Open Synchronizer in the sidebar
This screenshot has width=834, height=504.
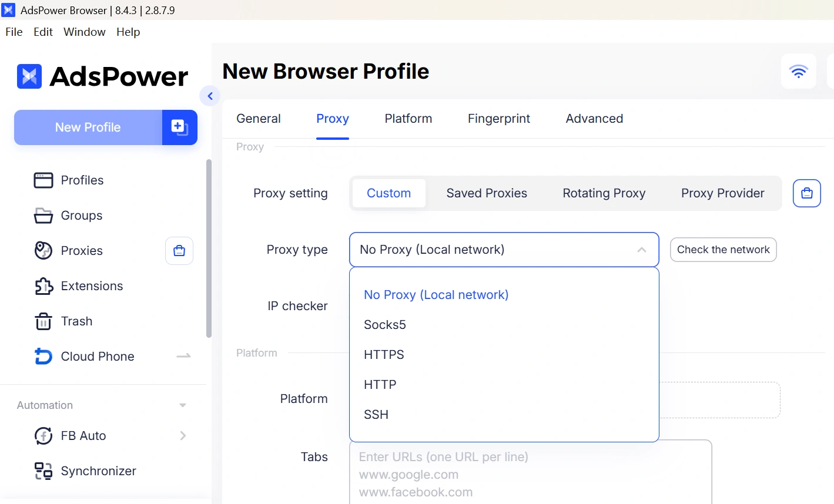[98, 471]
